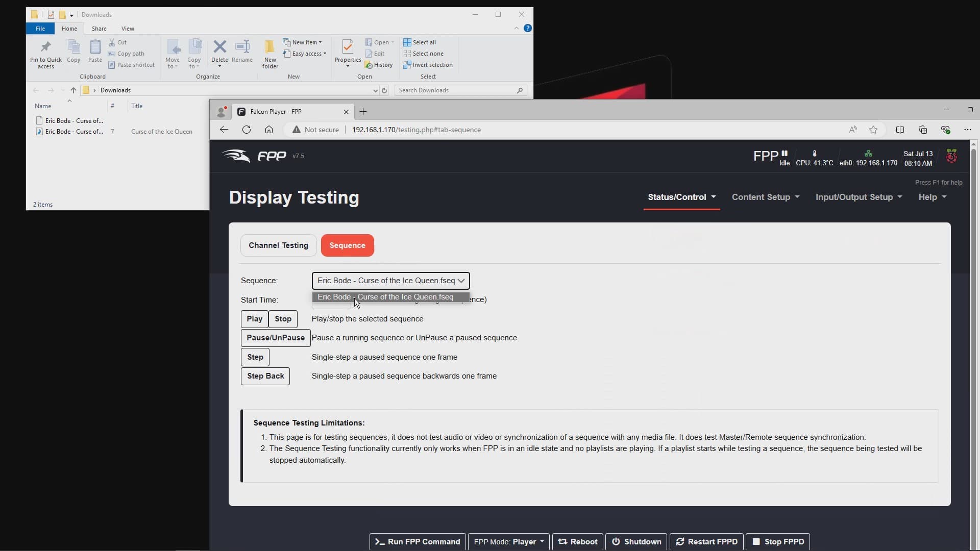This screenshot has height=551, width=980.
Task: Switch to the Share ribbon tab
Action: (x=99, y=29)
